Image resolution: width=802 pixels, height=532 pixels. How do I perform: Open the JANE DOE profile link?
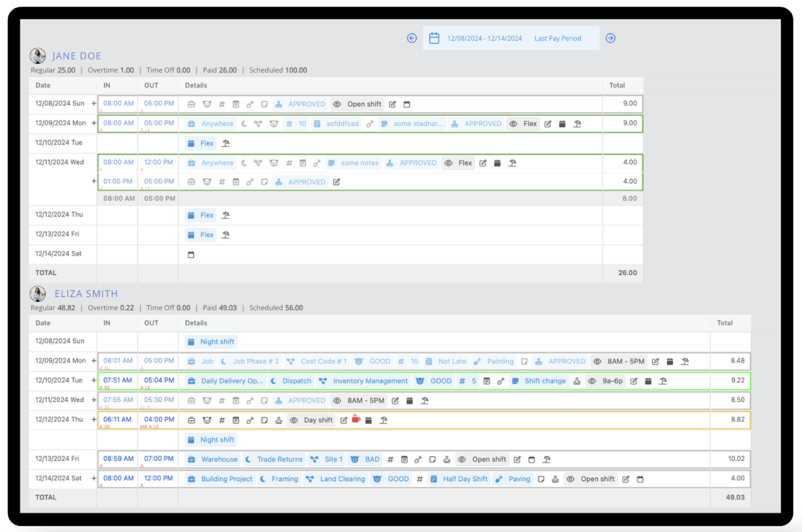pyautogui.click(x=76, y=56)
